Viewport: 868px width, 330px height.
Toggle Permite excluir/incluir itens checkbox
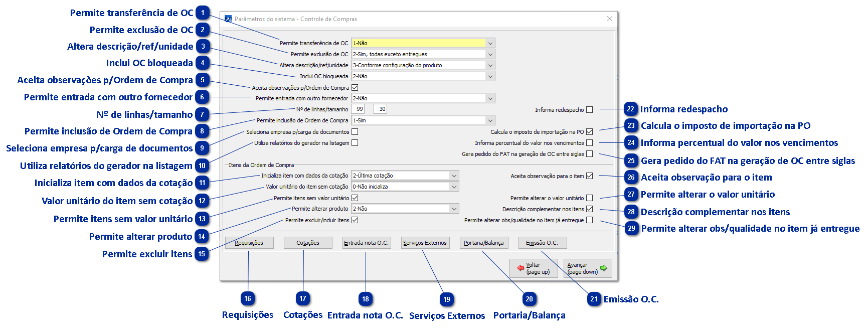click(355, 220)
